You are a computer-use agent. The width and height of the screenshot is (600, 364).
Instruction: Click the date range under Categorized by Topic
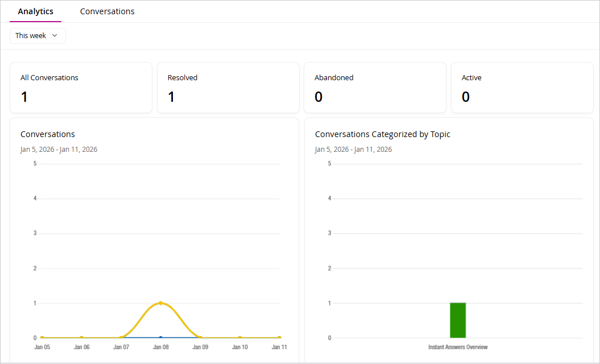pos(354,149)
